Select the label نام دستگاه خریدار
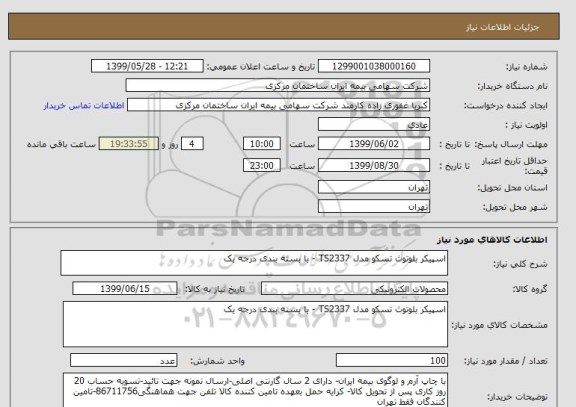 pyautogui.click(x=512, y=86)
